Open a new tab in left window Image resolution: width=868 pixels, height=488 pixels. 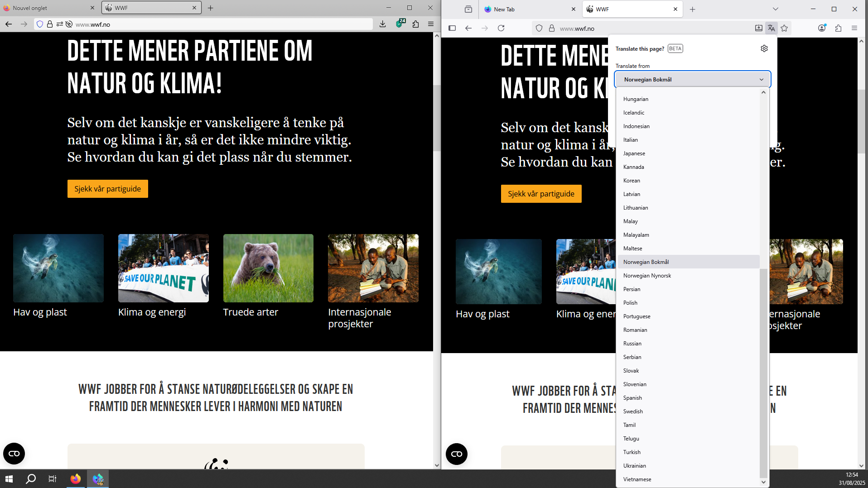pos(211,8)
